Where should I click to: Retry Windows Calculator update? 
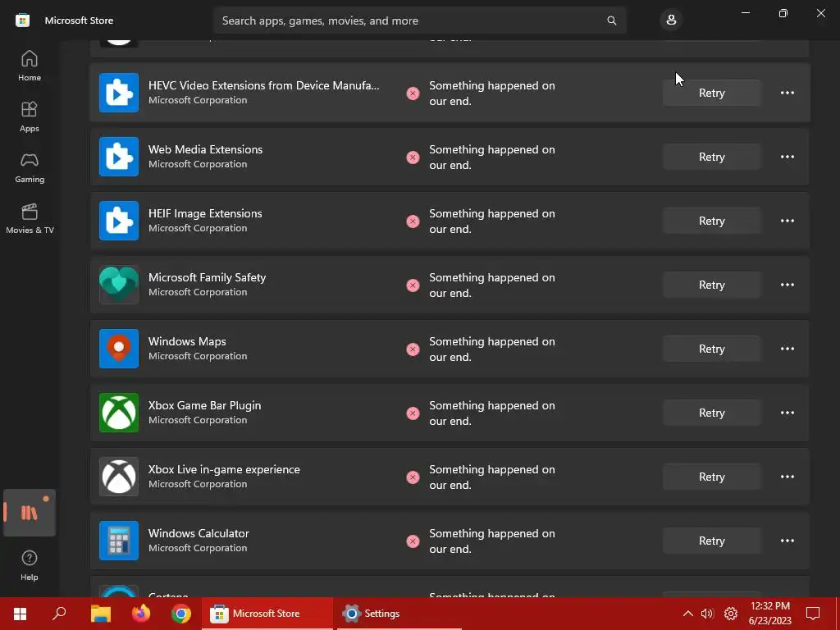711,541
